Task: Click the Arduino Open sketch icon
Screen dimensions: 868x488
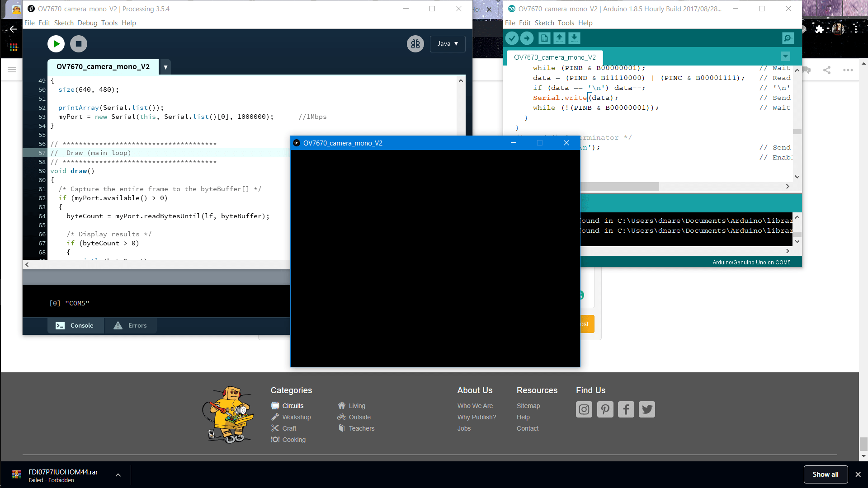Action: (x=559, y=38)
